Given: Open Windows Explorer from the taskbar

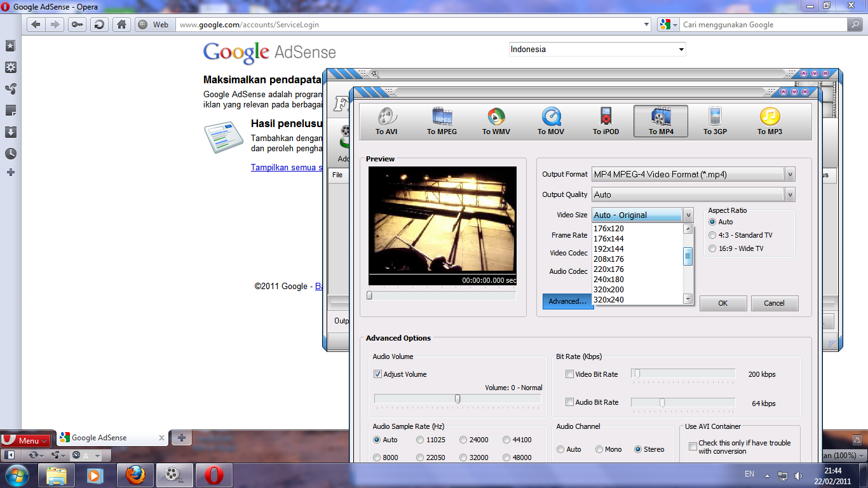Looking at the screenshot, I should tap(57, 475).
